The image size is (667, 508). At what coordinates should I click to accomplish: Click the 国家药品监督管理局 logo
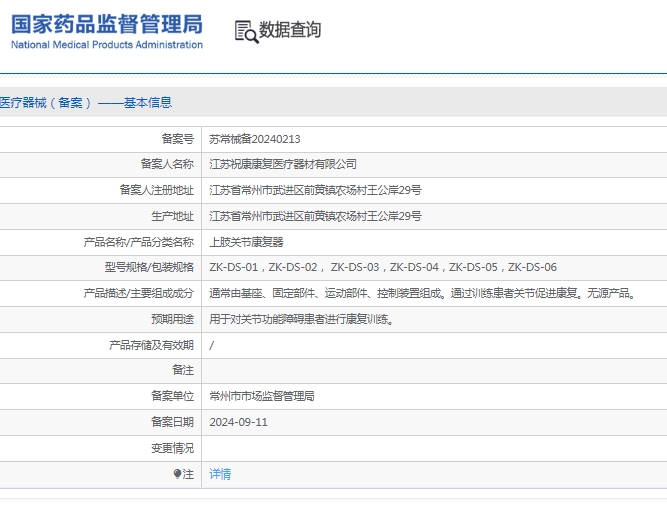coord(107,31)
